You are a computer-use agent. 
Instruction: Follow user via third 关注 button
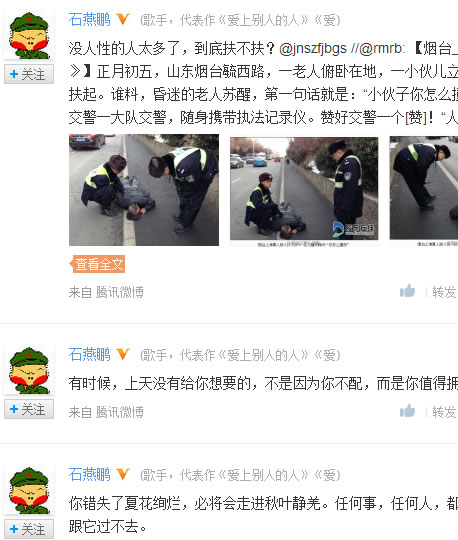point(29,529)
